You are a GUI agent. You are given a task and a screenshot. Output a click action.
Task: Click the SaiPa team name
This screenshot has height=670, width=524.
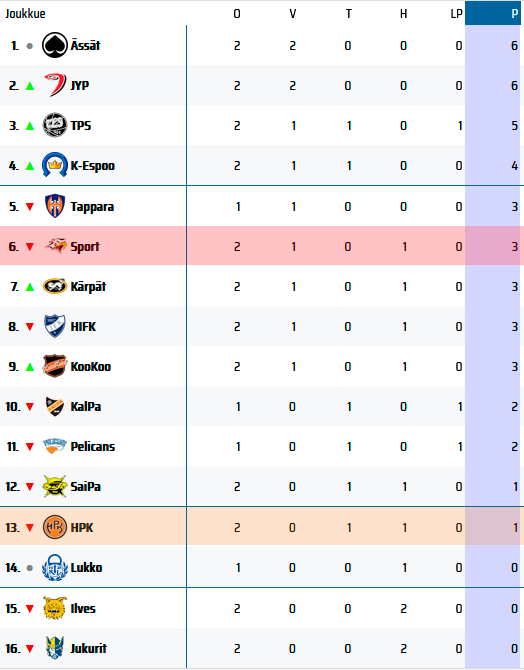(85, 486)
